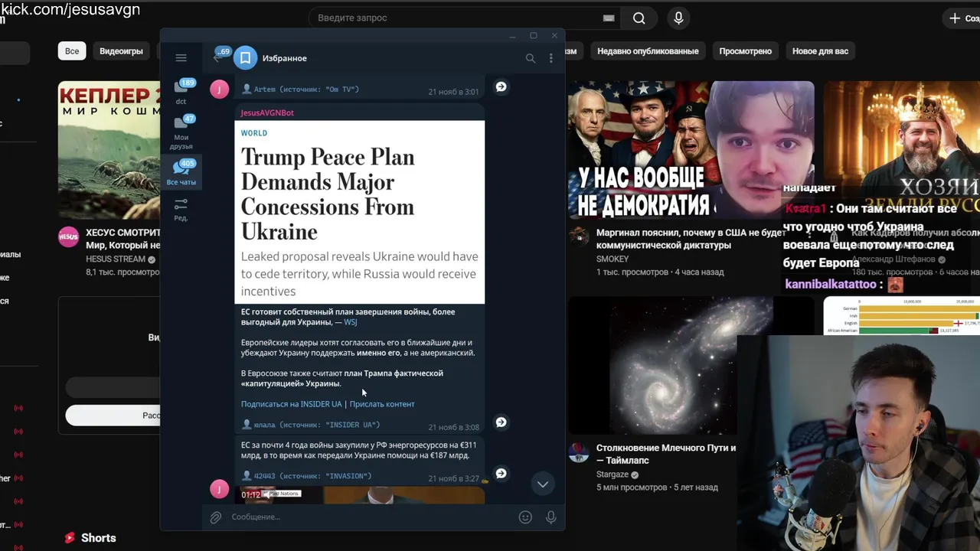
Task: Open У нас вообще не демократия thumbnail
Action: pos(691,150)
